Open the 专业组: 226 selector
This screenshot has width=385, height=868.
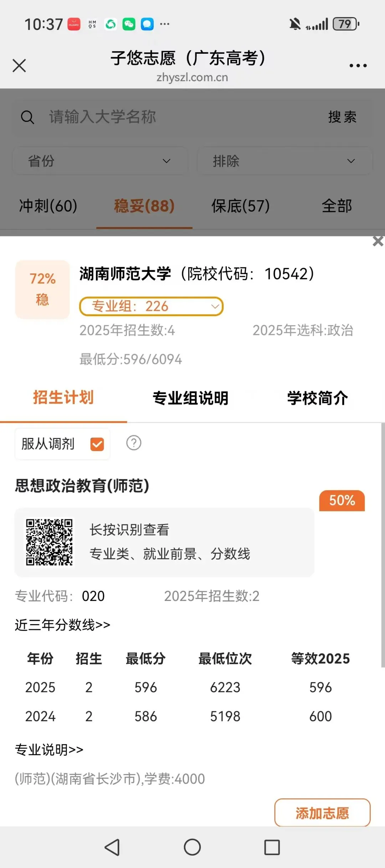[151, 306]
